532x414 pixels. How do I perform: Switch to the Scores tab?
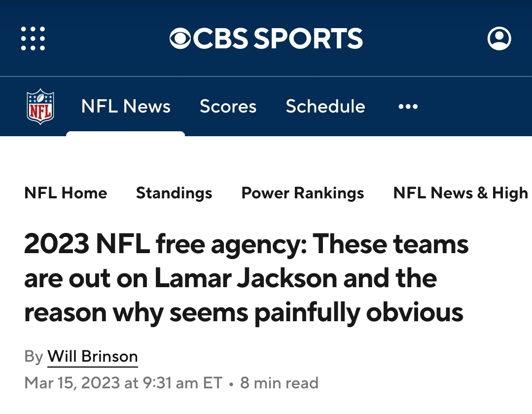(x=228, y=106)
